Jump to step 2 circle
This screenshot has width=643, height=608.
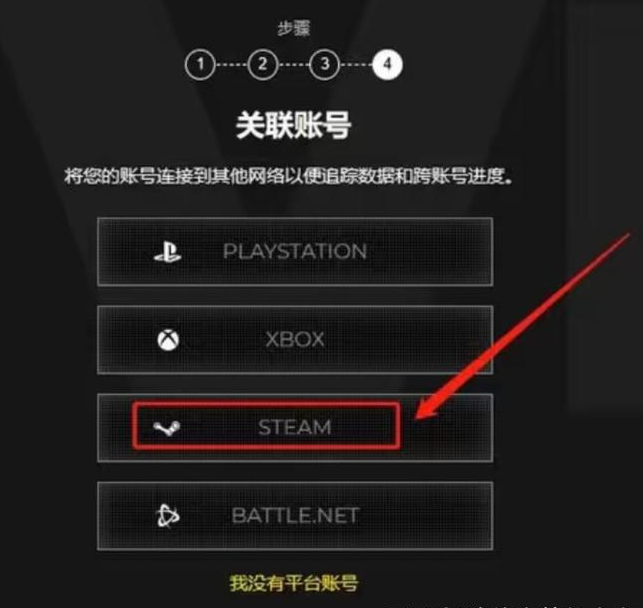coord(262,64)
